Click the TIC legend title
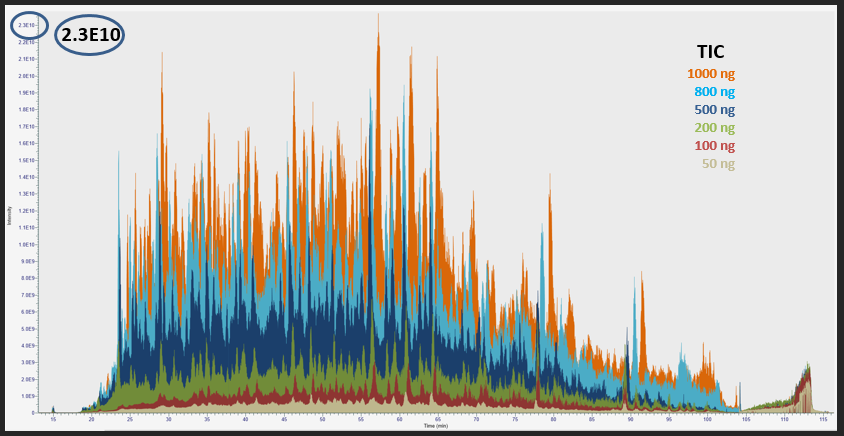The width and height of the screenshot is (844, 436). [x=711, y=52]
